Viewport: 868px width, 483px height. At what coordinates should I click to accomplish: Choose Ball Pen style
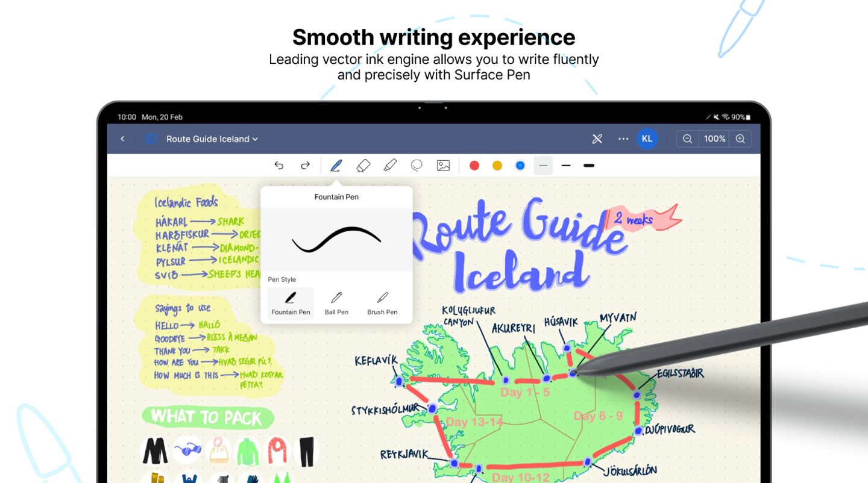tap(336, 304)
